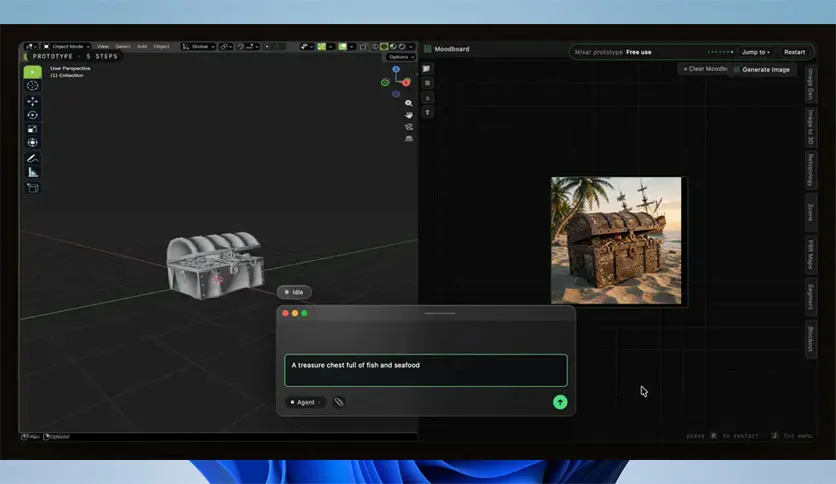Click the Clear Moodboard button
This screenshot has width=836, height=484.
point(704,69)
